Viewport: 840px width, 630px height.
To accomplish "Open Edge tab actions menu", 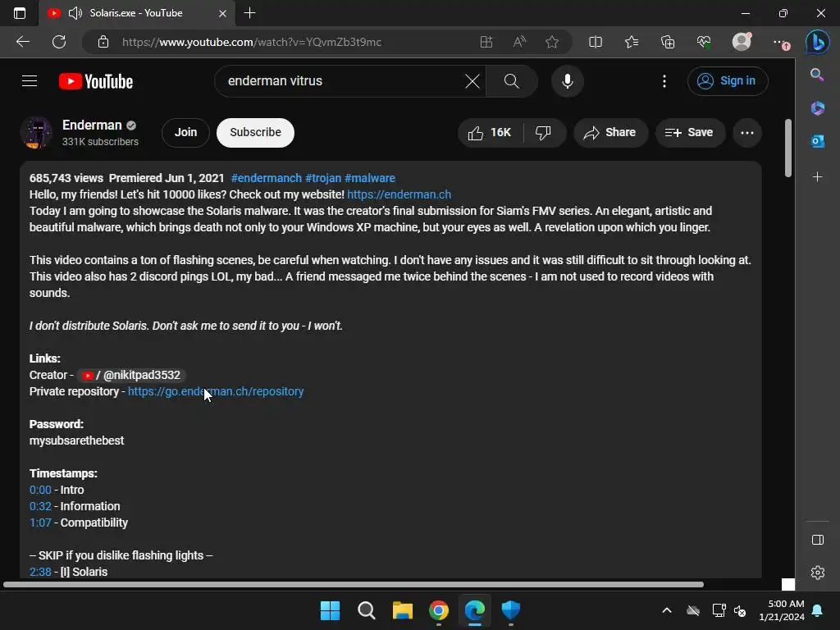I will (20, 13).
